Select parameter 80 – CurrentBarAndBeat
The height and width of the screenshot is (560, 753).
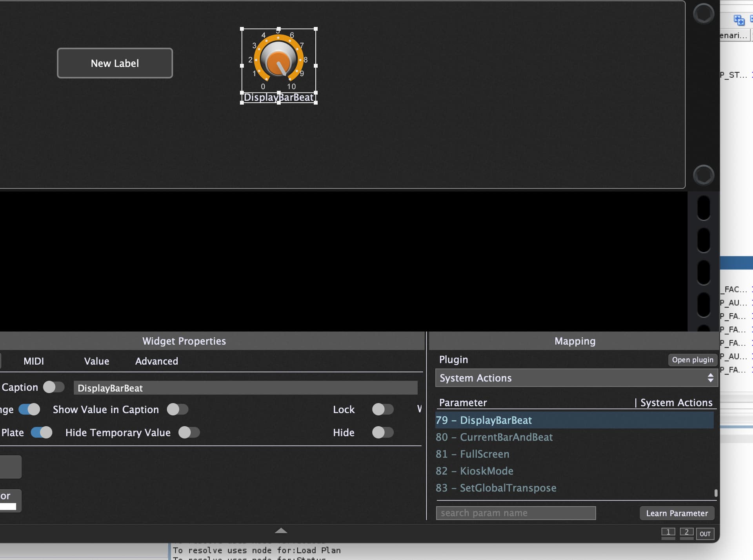point(494,437)
